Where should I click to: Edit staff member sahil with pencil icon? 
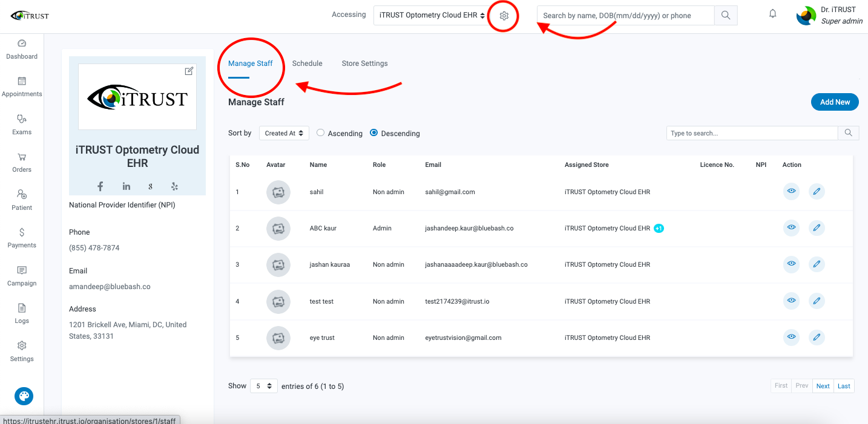(817, 192)
